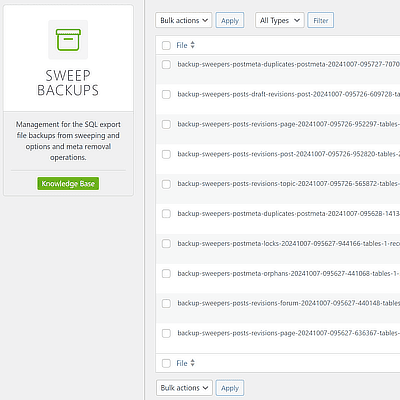This screenshot has height=400, width=400.
Task: Check the select-all checkbox in the bottom File footer
Action: (x=166, y=363)
